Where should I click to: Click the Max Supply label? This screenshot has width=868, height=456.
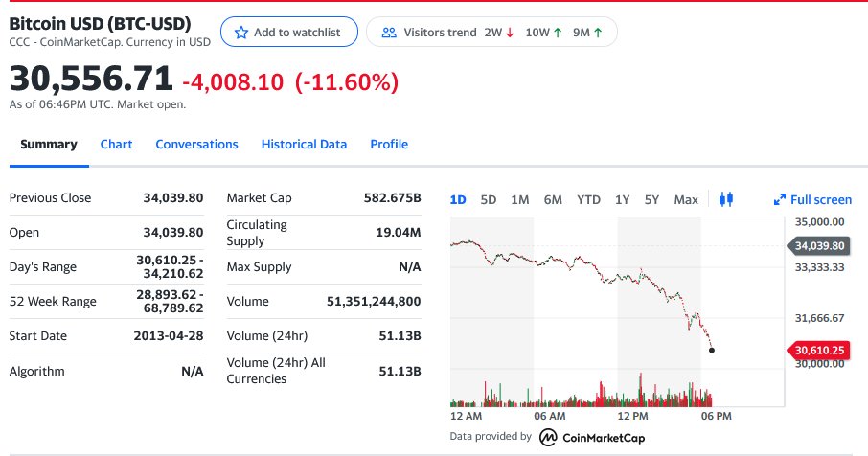259,266
